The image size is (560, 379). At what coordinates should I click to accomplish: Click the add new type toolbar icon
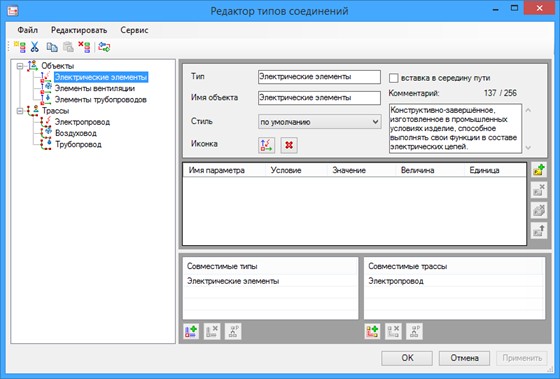click(20, 47)
